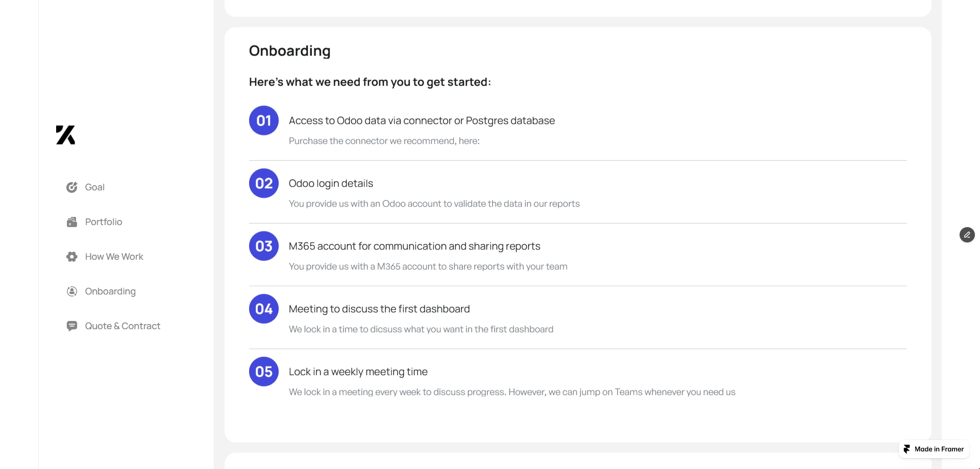Open the Goal menu item
Viewport: 980px width, 469px height.
click(x=95, y=187)
